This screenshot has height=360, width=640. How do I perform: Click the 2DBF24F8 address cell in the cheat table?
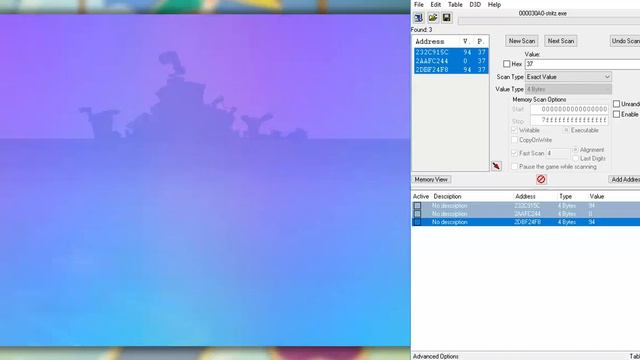(527, 222)
